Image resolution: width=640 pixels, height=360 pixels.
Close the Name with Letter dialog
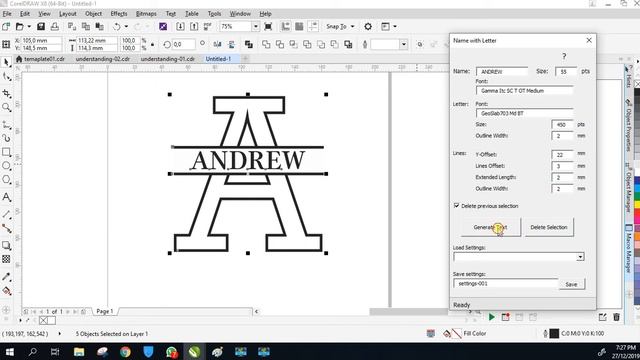pyautogui.click(x=589, y=40)
